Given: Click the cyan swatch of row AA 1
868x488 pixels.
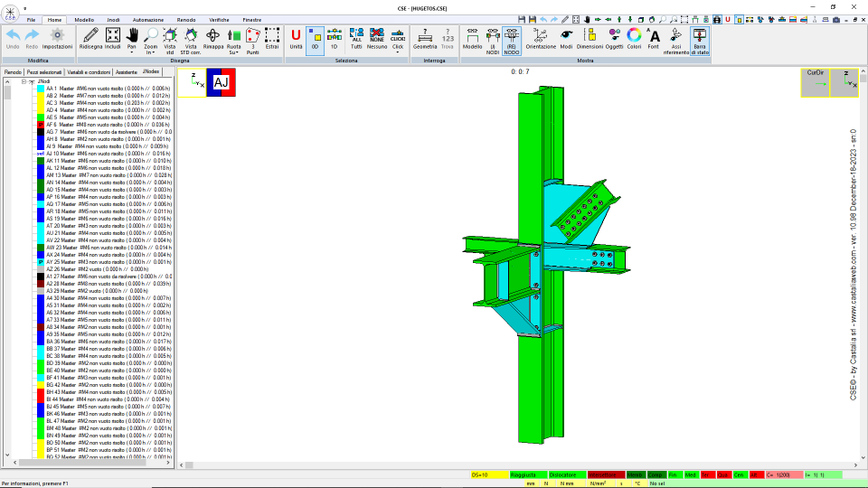Looking at the screenshot, I should coord(41,89).
